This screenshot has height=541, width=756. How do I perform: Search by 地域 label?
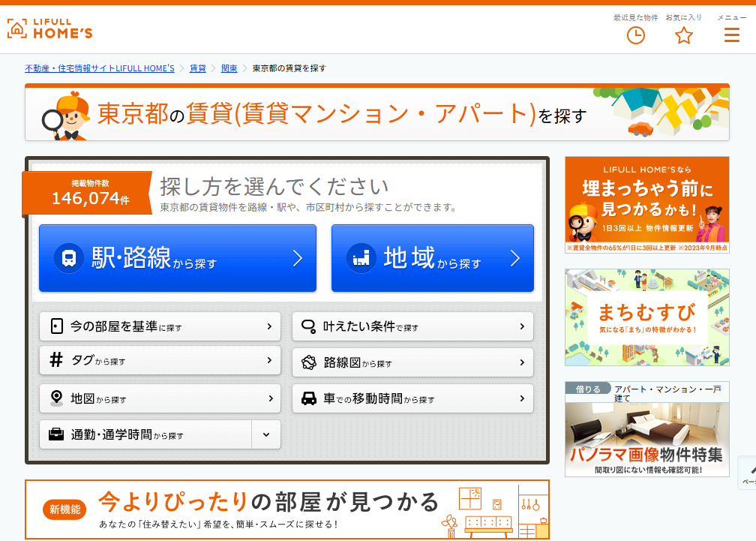pyautogui.click(x=433, y=258)
